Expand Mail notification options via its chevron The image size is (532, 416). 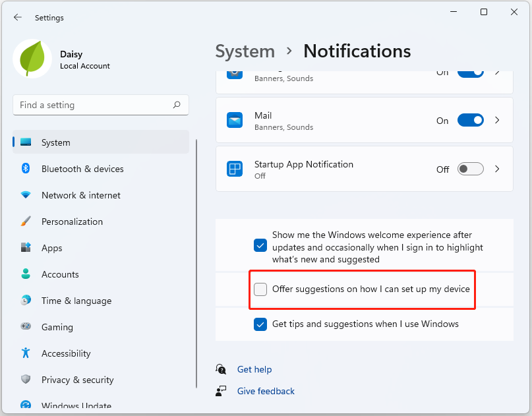point(497,120)
